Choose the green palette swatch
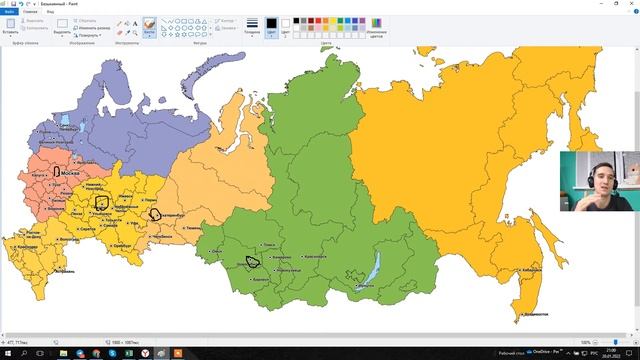The height and width of the screenshot is (360, 640). [340, 20]
